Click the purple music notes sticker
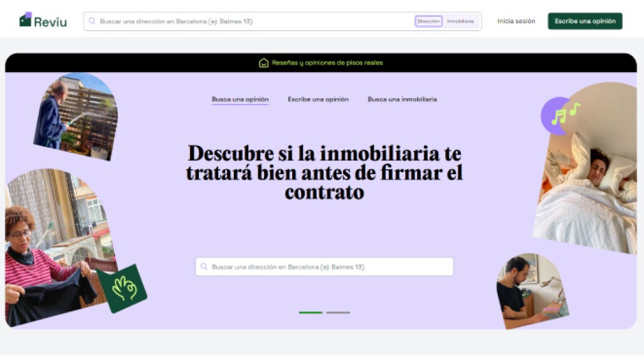644x362 pixels. pos(560,115)
